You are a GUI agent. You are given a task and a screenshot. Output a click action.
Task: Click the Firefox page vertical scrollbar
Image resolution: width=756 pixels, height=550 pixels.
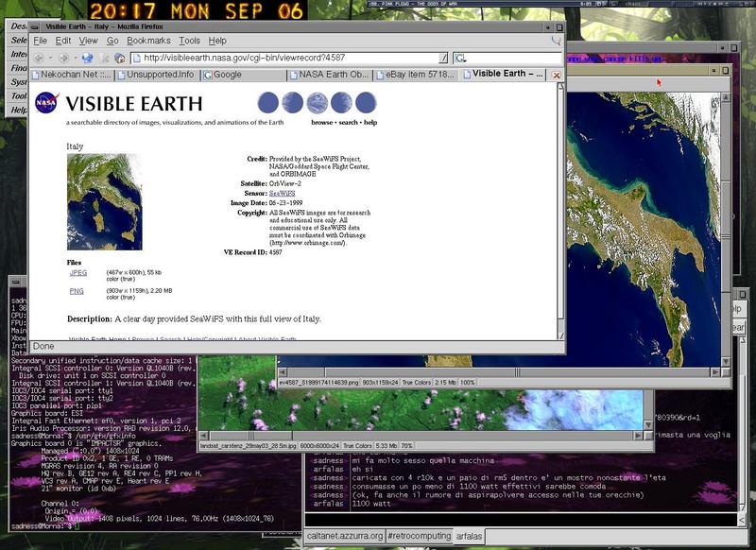(560, 211)
